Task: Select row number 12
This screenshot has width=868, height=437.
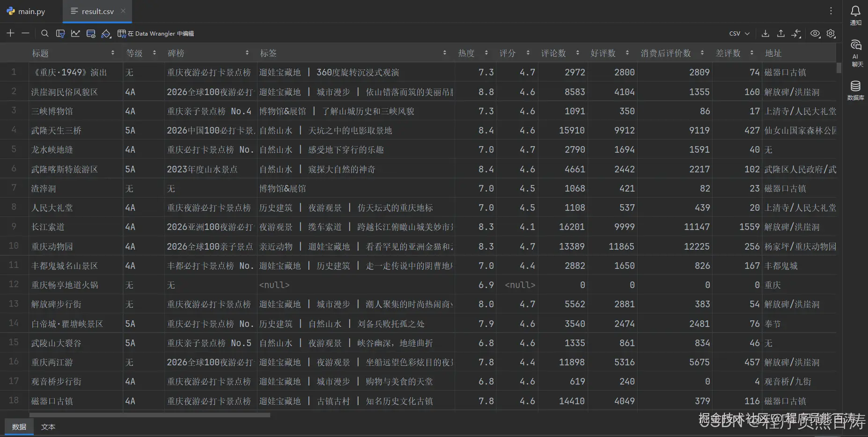Action: click(x=14, y=284)
